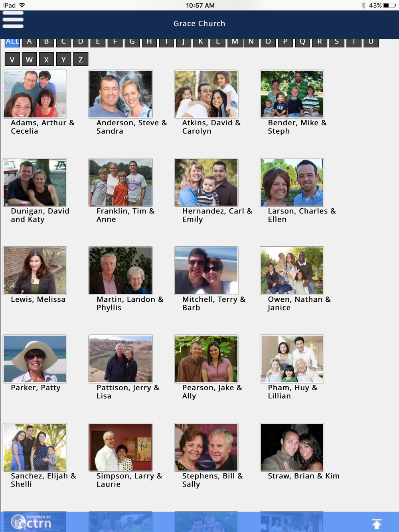Screen dimensions: 399x532
Task: Tap the Hernandez, Carl & Emily name
Action: pos(217,215)
